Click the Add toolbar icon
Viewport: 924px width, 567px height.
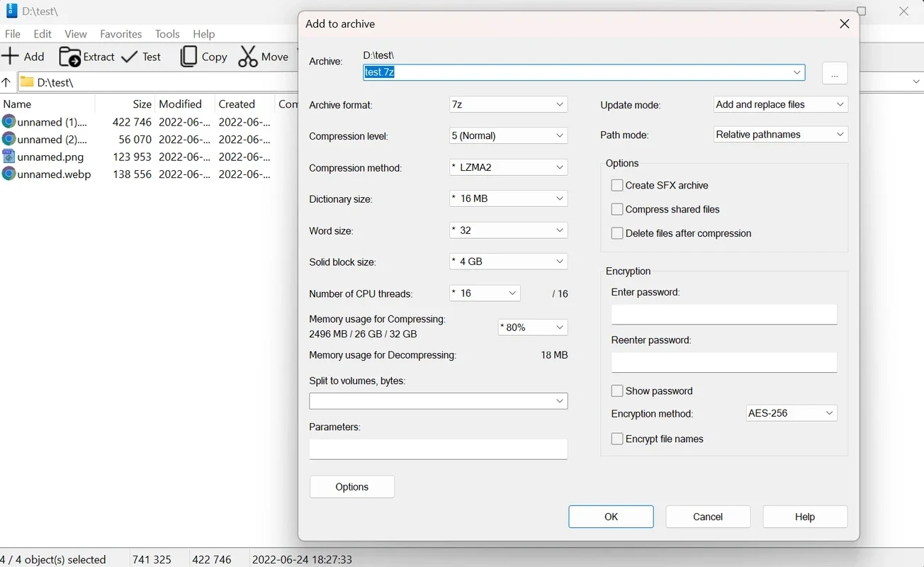[11, 57]
